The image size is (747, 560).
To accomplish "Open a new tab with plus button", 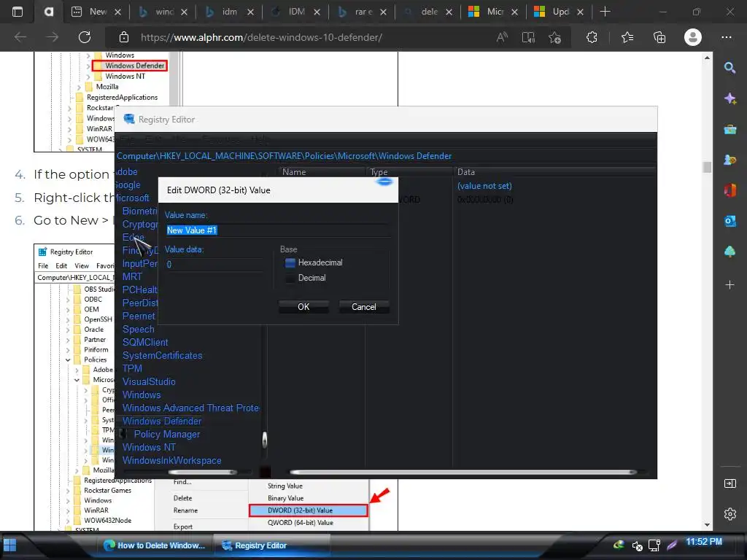I will tap(605, 12).
